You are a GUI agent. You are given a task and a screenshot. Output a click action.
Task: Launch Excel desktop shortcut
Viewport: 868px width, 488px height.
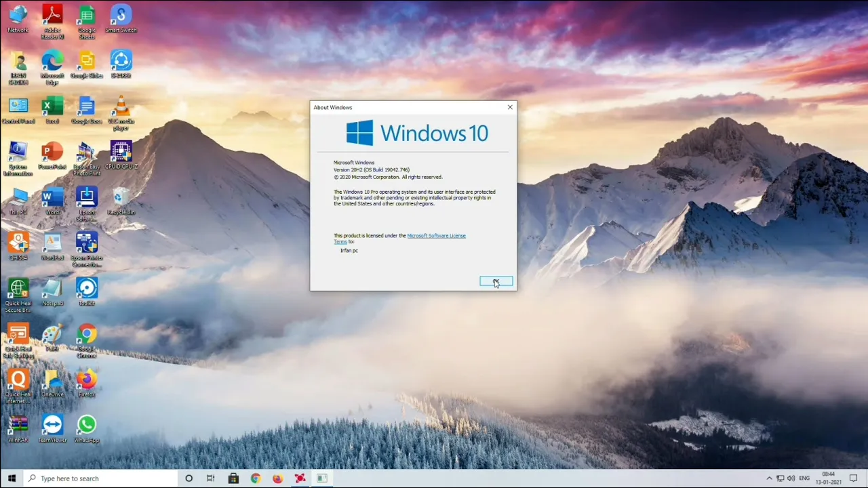point(52,110)
